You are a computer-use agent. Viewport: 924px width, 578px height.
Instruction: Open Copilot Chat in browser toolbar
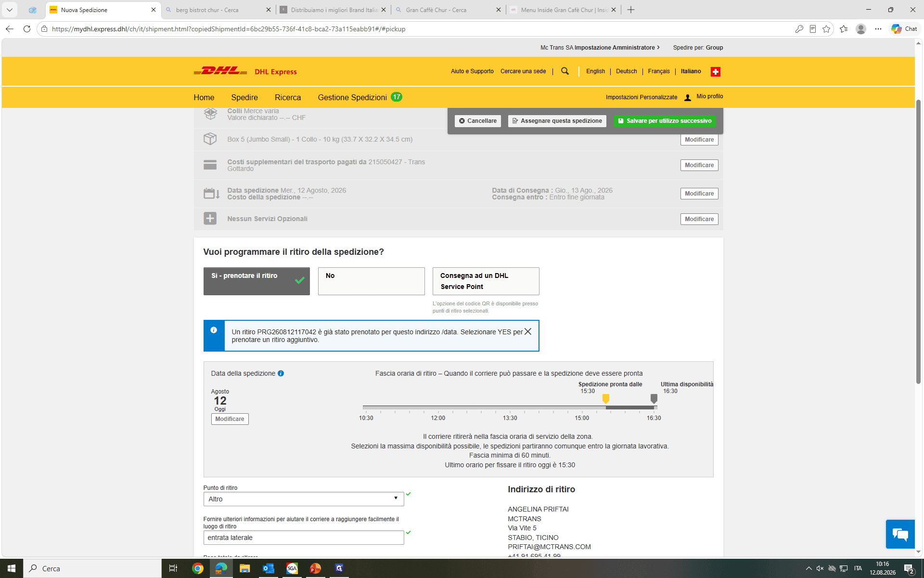(904, 29)
